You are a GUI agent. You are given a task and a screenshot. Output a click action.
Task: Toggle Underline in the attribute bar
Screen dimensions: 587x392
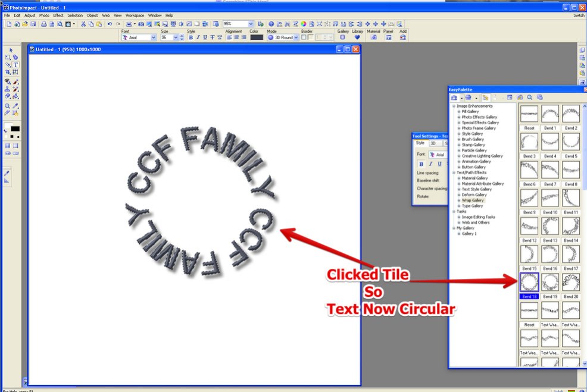click(205, 37)
